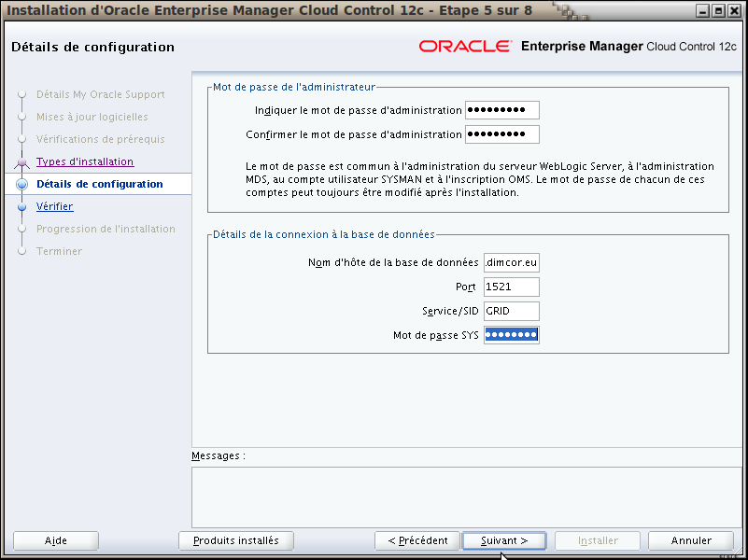Edit the Service/SID field showing GRID
Screen dimensions: 748x560
point(512,311)
